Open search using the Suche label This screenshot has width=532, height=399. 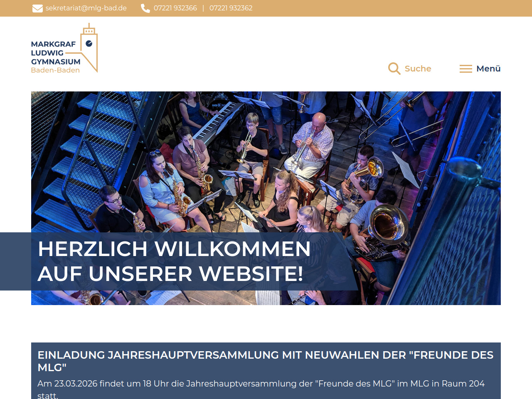tap(418, 69)
